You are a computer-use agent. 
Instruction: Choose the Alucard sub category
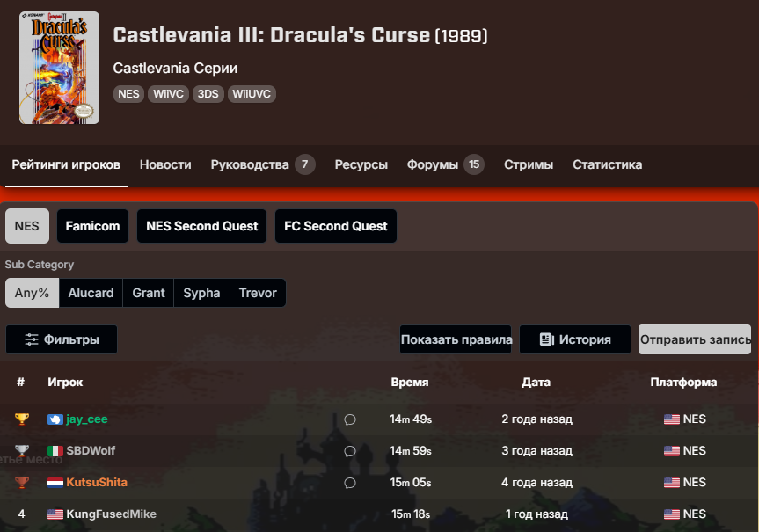tap(91, 293)
